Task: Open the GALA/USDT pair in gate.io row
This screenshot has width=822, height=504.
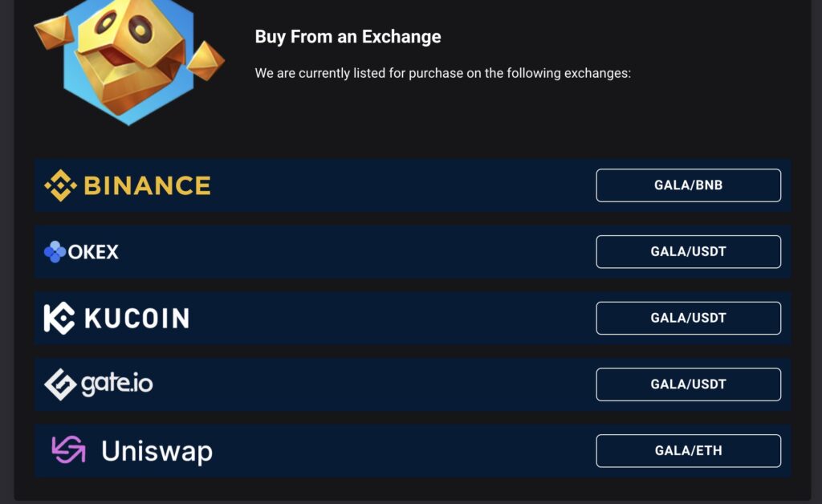Action: (688, 384)
